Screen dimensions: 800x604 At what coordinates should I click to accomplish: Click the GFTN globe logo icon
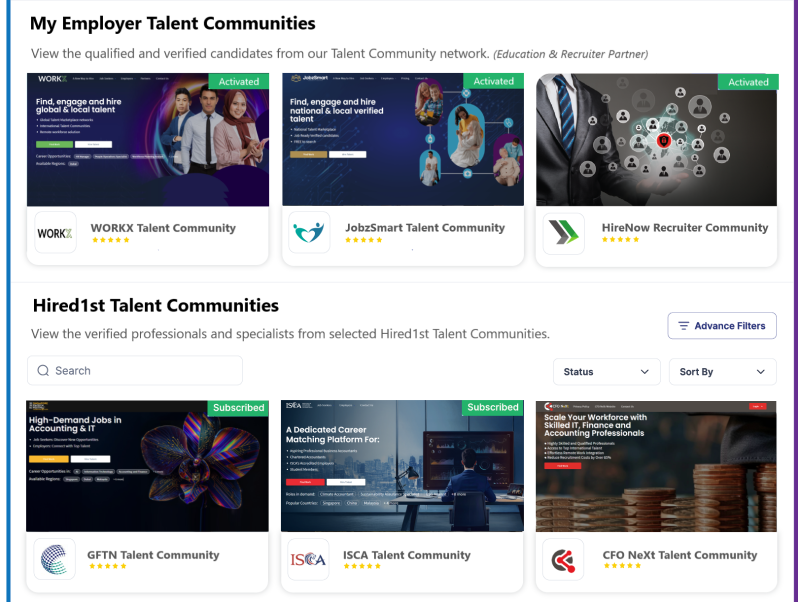55,560
